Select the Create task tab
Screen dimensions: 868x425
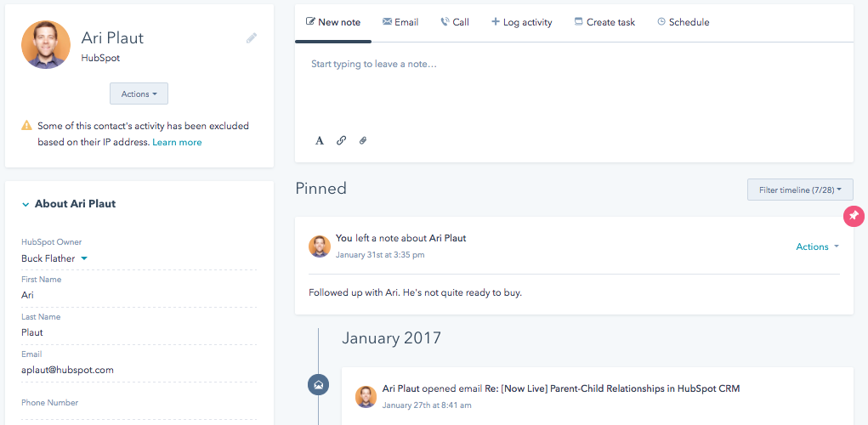point(604,22)
